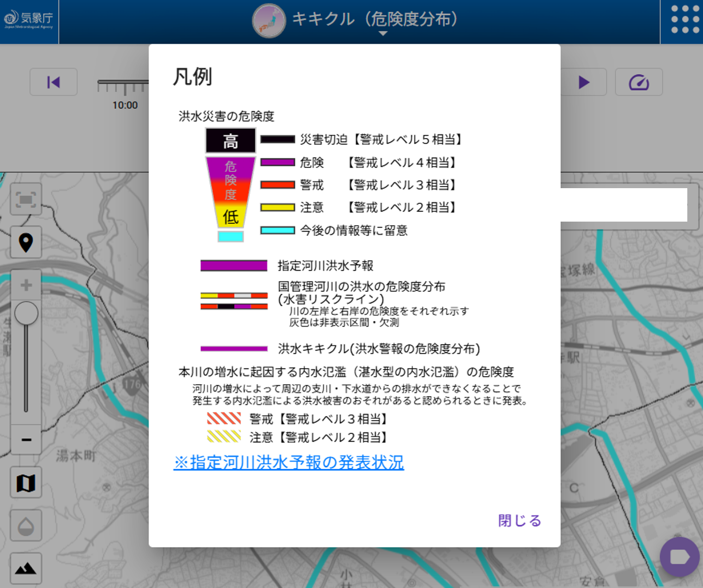Click the black 災害切迫 level 5 swatch
Screen dimensions: 703x588
(x=278, y=140)
